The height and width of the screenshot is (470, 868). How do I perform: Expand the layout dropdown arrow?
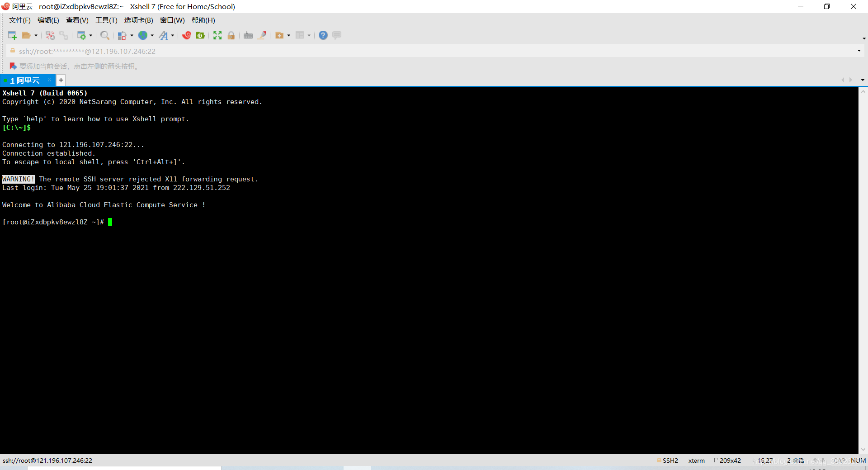[x=309, y=35]
